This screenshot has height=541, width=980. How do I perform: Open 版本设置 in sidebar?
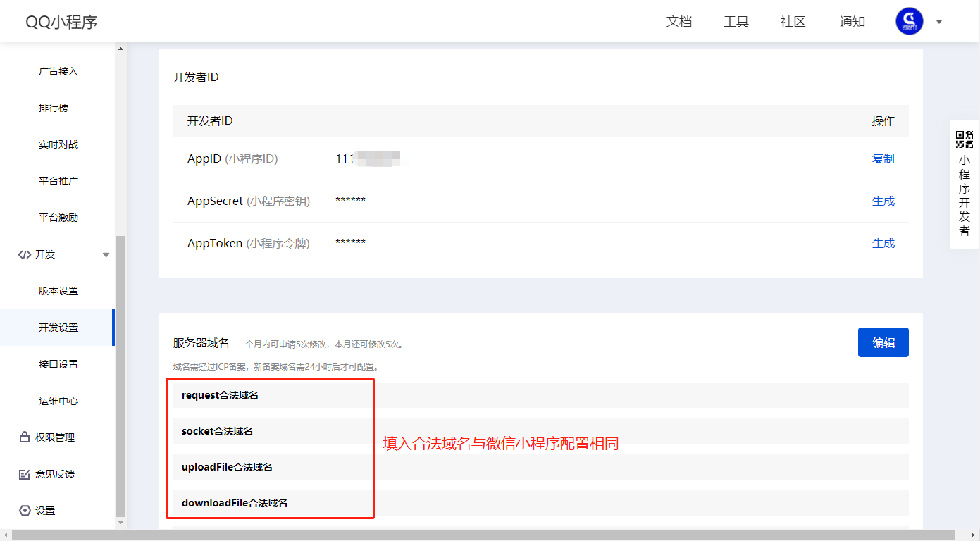(58, 291)
